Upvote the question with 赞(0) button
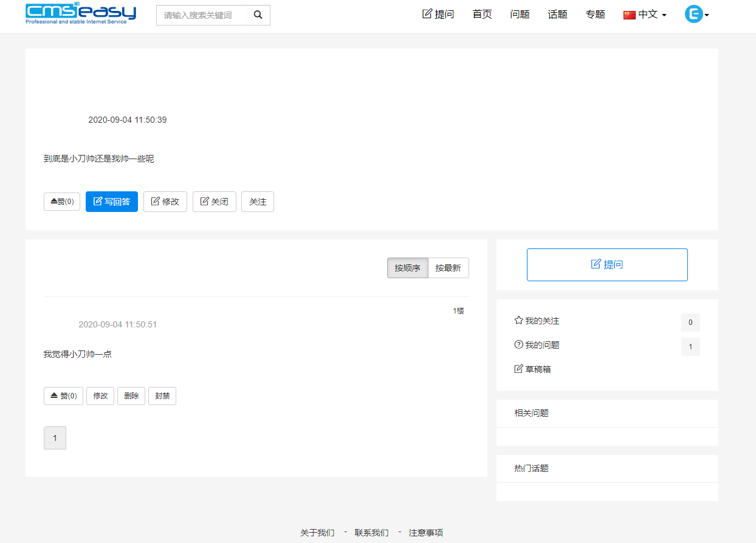Viewport: 756px width, 543px height. pyautogui.click(x=62, y=202)
